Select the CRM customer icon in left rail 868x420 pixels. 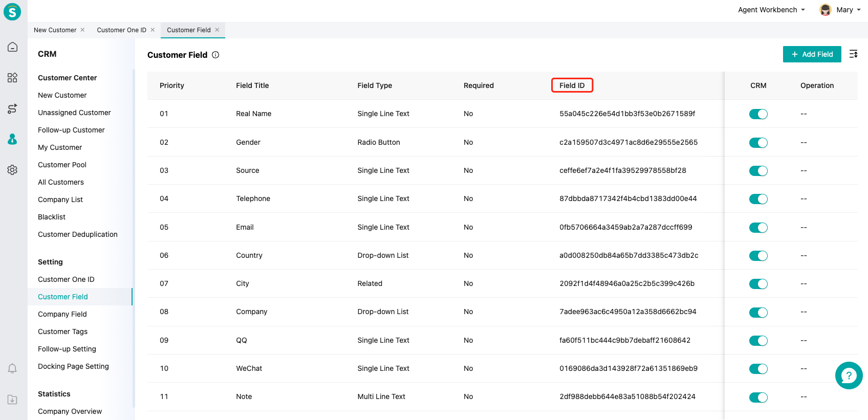(x=12, y=139)
